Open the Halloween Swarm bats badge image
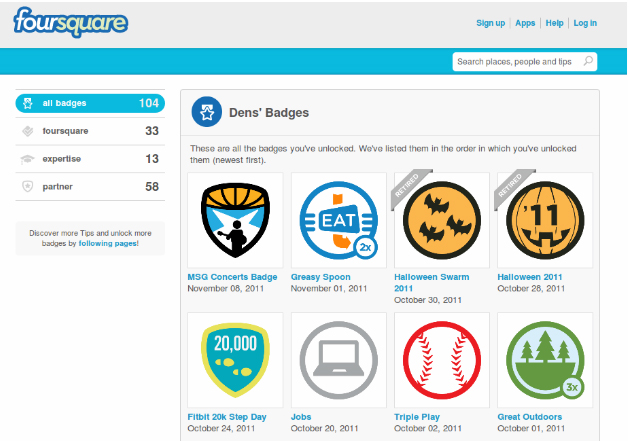The width and height of the screenshot is (629, 441). point(442,220)
